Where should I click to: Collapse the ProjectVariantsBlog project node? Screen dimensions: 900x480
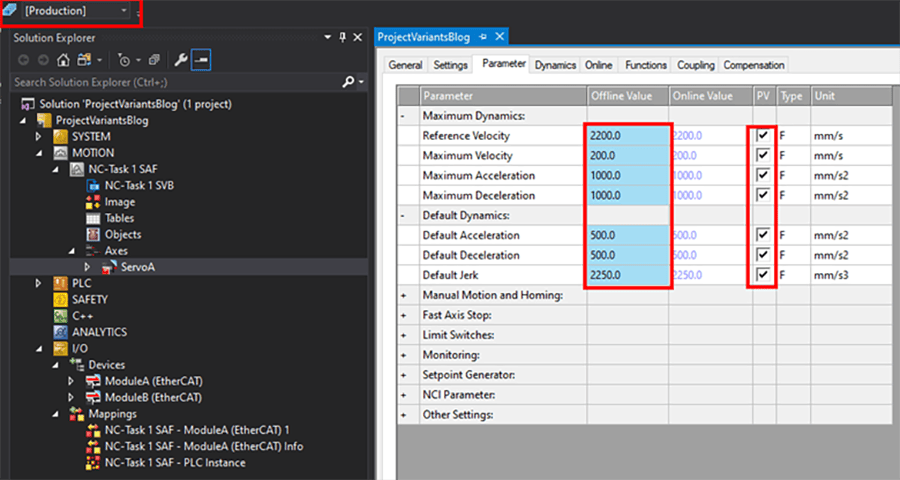tap(23, 121)
